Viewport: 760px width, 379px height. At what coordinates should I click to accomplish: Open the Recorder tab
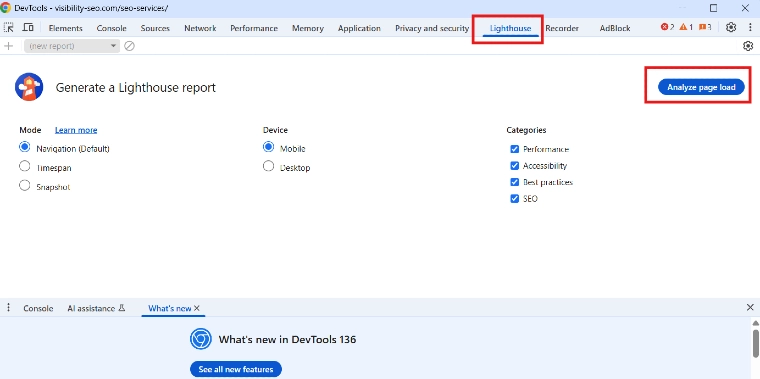click(562, 28)
